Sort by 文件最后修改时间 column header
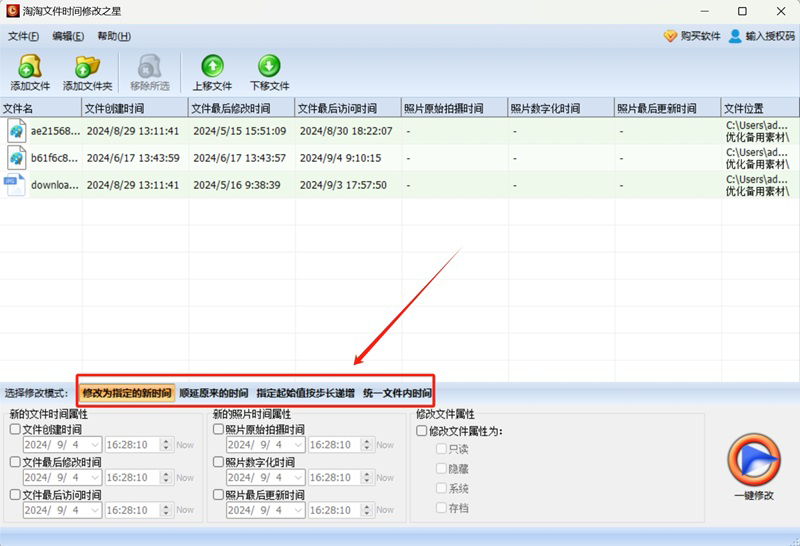Screen dimensions: 800x546 coord(241,108)
